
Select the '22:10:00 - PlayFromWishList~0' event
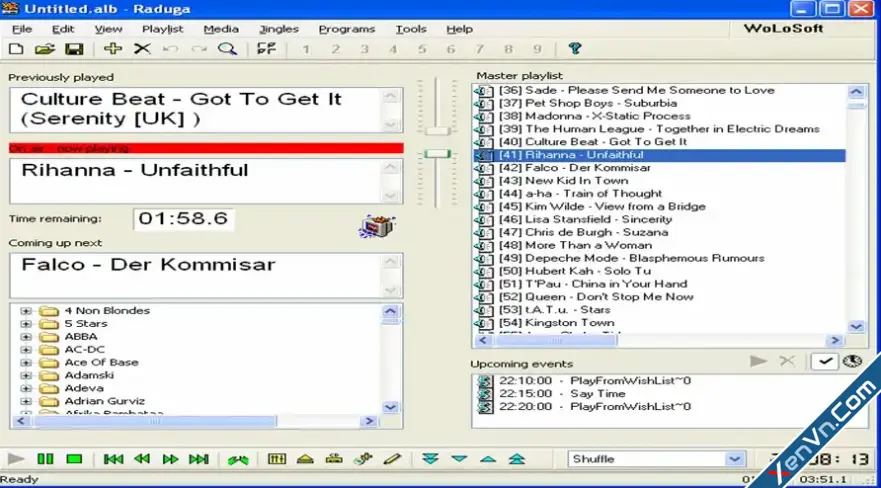tap(595, 381)
